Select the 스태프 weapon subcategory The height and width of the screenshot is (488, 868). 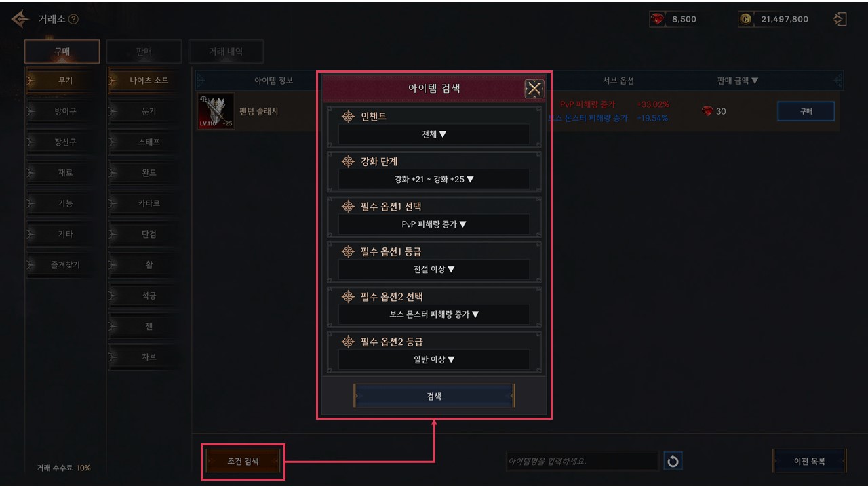149,142
